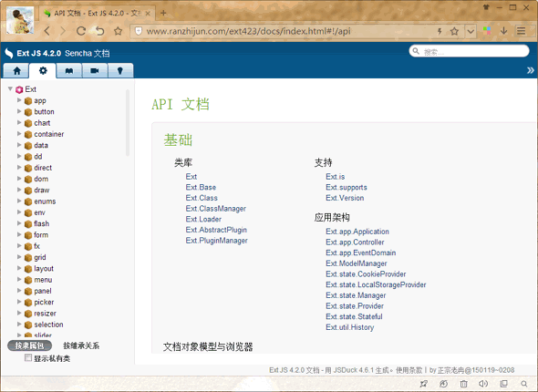Click the user avatar thumbnail
Image resolution: width=538 pixels, height=392 pixels.
[20, 21]
